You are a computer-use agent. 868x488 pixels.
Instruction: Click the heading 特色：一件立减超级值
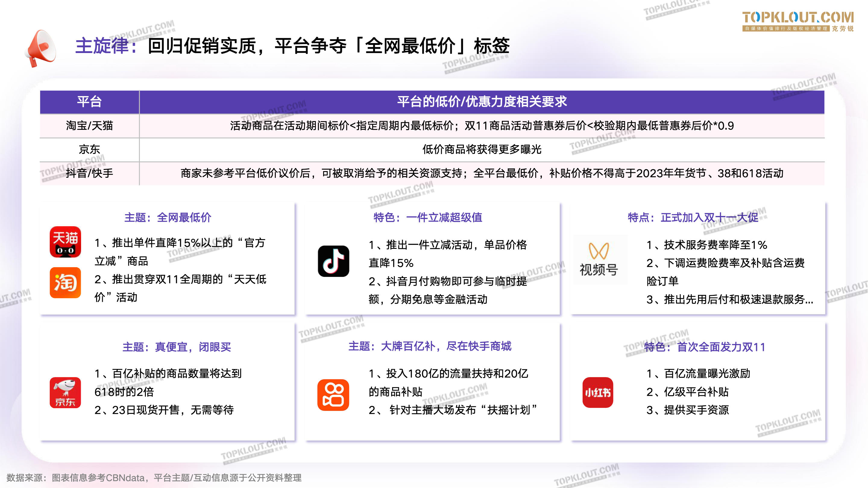(x=428, y=217)
